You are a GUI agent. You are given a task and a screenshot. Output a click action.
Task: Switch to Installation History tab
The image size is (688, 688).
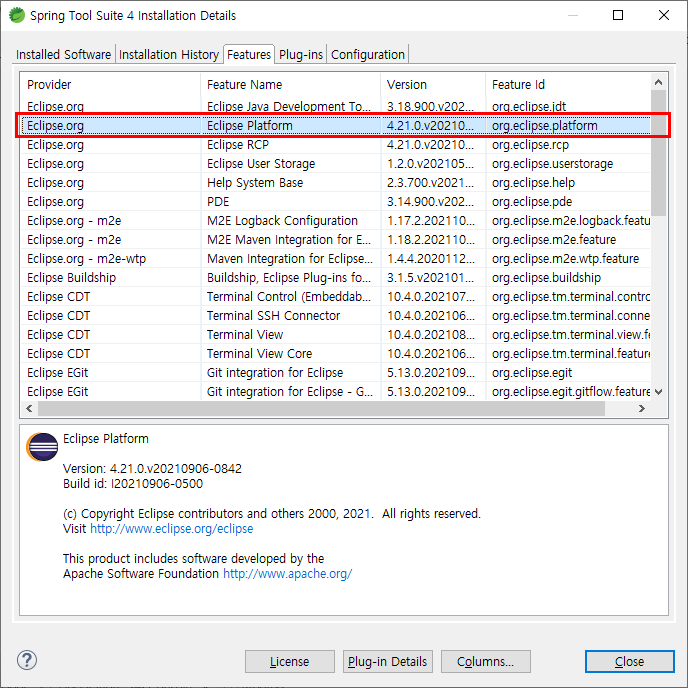[x=169, y=54]
